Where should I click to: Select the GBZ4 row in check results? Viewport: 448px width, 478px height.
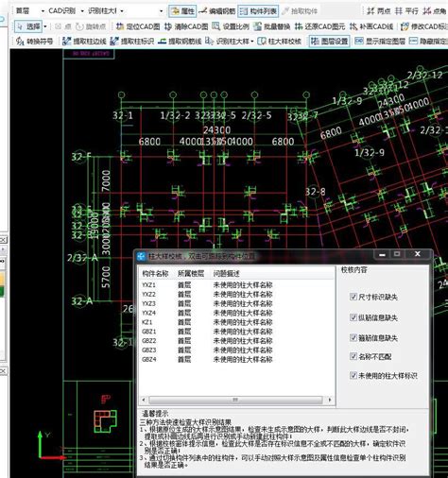pos(236,359)
